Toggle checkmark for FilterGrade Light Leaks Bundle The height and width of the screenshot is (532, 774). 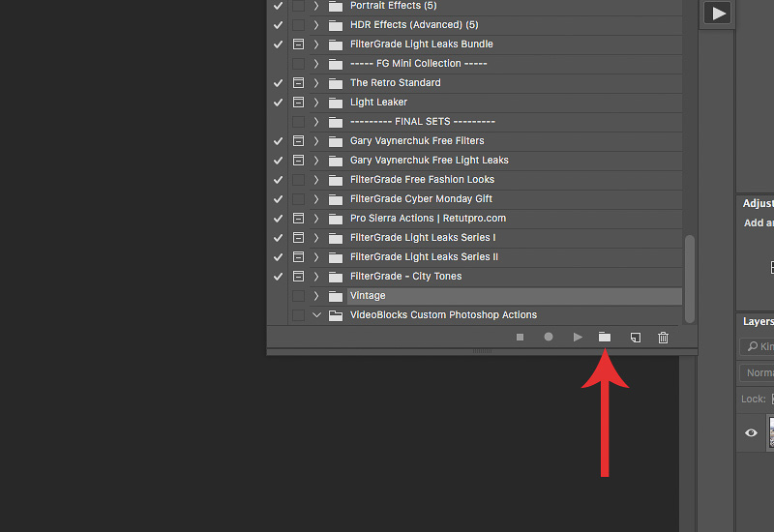coord(278,44)
